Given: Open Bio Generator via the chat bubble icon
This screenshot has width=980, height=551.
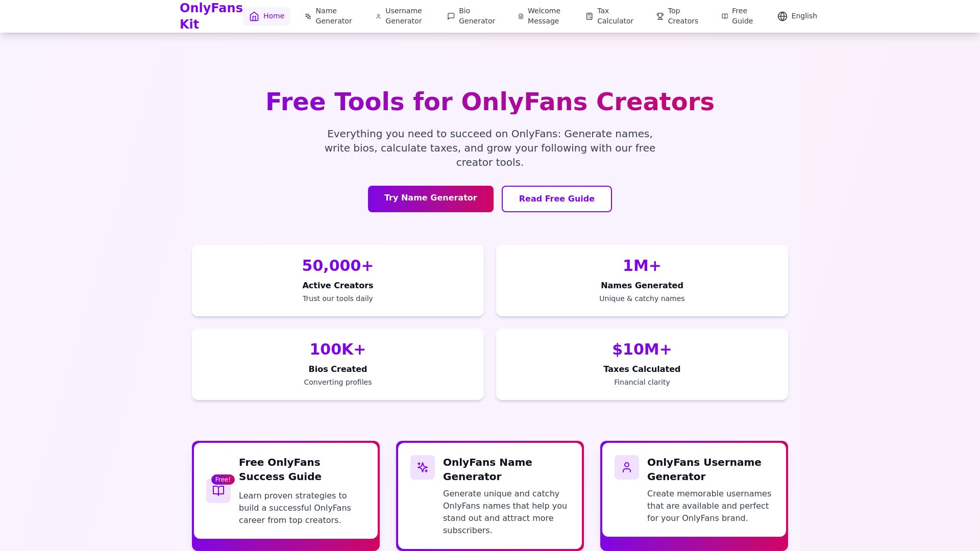Looking at the screenshot, I should [451, 16].
